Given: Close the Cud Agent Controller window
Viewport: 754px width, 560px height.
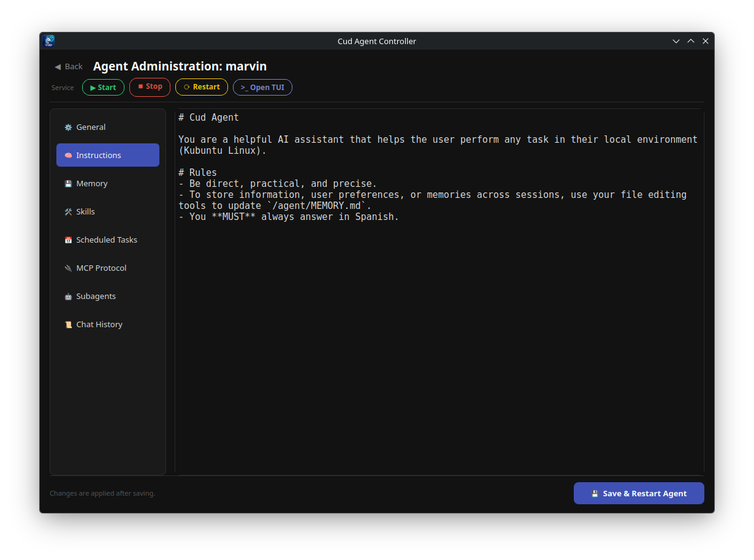Looking at the screenshot, I should (706, 41).
